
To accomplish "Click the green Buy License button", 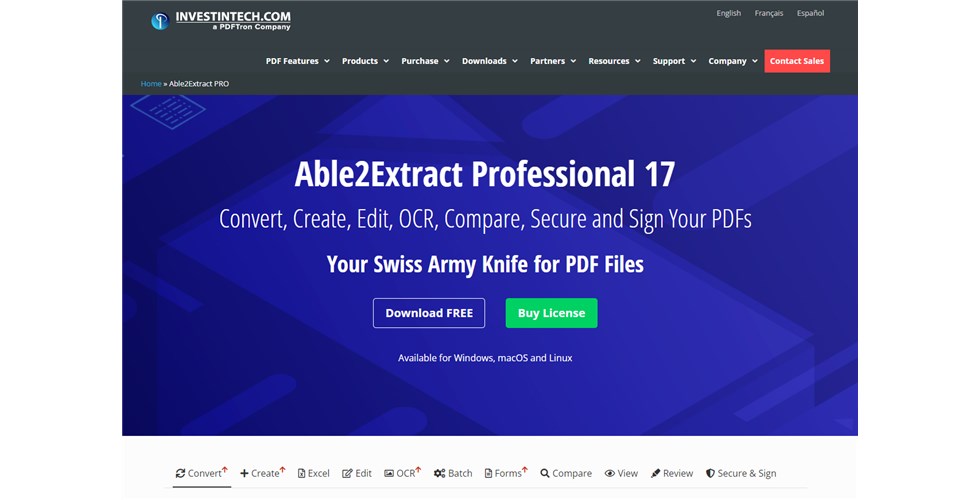I will [551, 313].
